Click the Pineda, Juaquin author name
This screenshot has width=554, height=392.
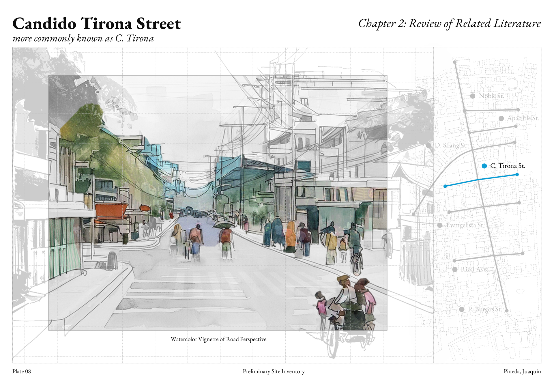click(x=522, y=371)
